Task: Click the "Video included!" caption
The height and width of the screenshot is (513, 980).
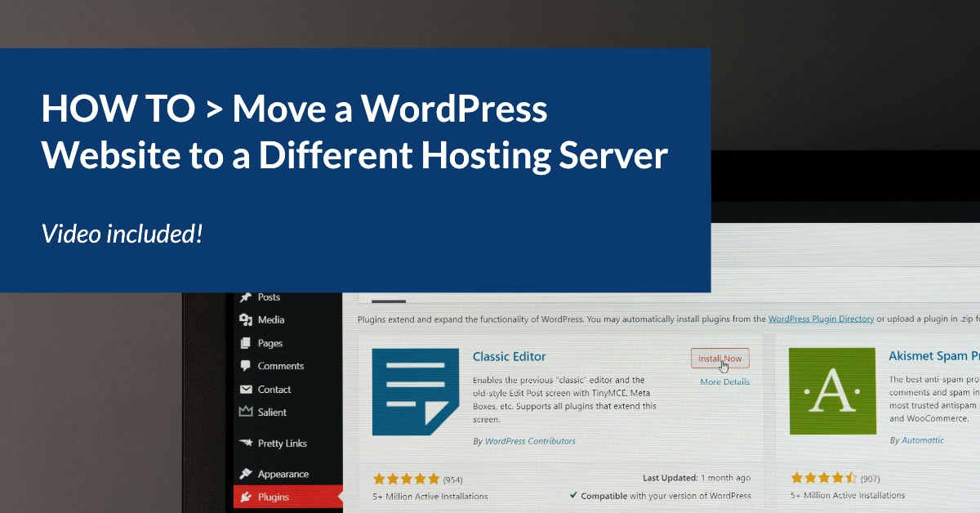Action: pos(122,234)
